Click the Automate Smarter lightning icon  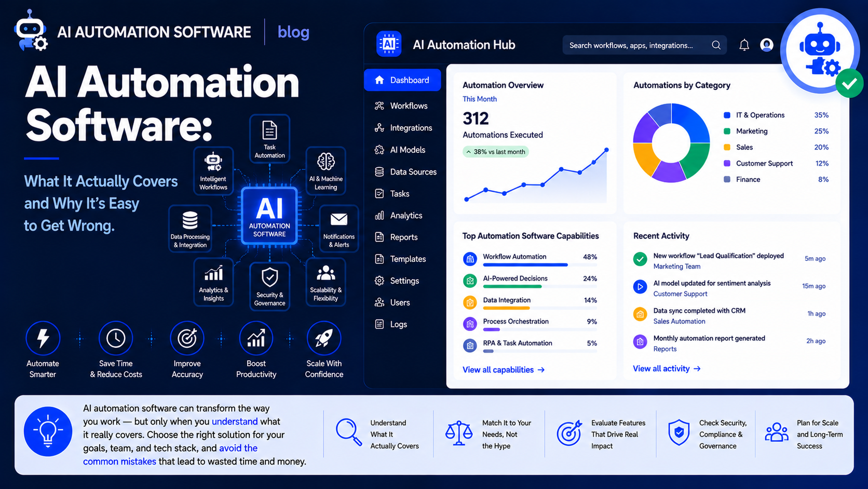(43, 338)
